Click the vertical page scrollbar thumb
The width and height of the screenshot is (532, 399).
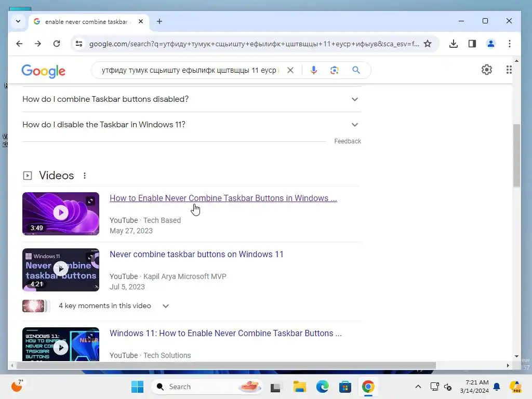point(516,155)
